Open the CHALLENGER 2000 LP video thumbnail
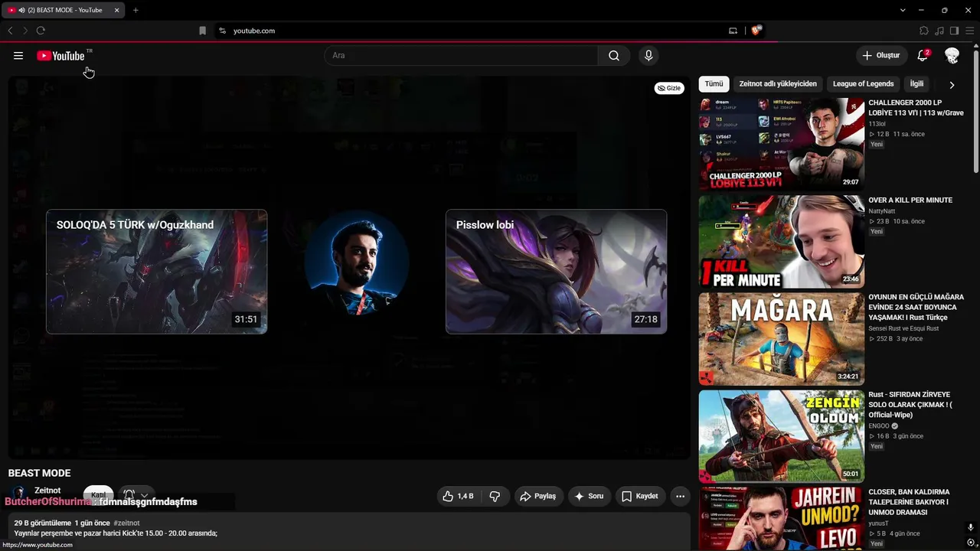The width and height of the screenshot is (980, 551). [x=782, y=144]
